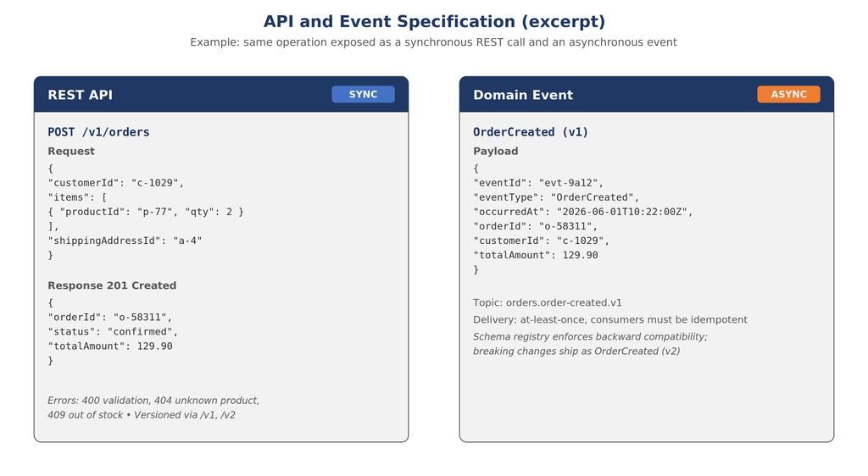Click the 'Schema registry enforces backward compatibility' note

point(590,337)
